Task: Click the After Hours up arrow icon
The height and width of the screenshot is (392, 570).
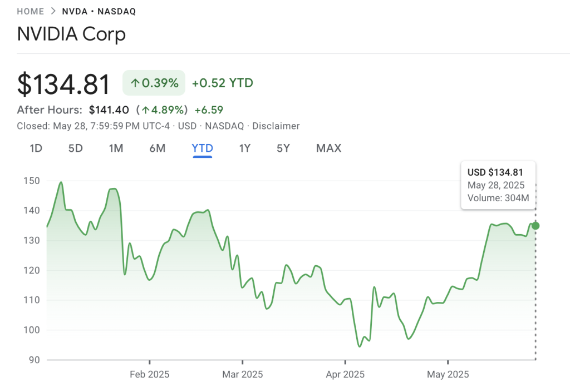Action: [146, 110]
